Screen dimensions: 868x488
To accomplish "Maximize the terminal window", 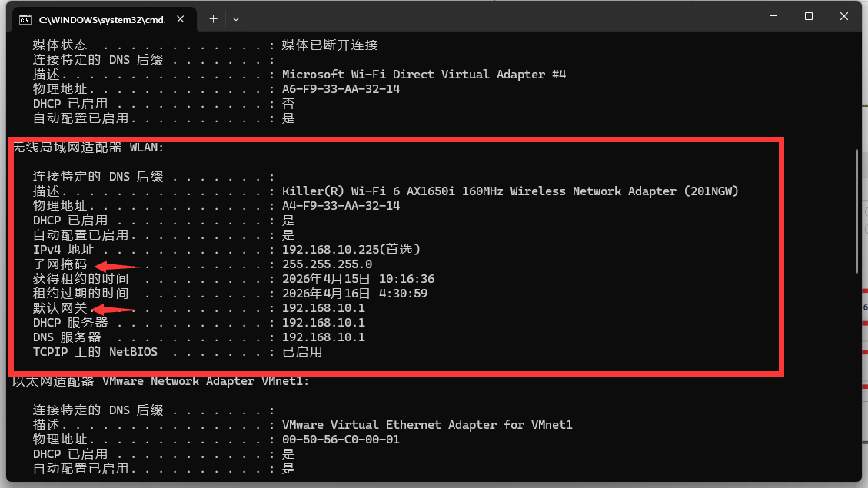I will (x=809, y=16).
